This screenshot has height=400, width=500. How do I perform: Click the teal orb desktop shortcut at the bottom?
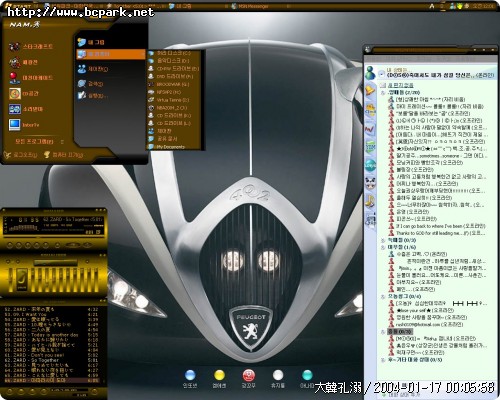[x=307, y=375]
